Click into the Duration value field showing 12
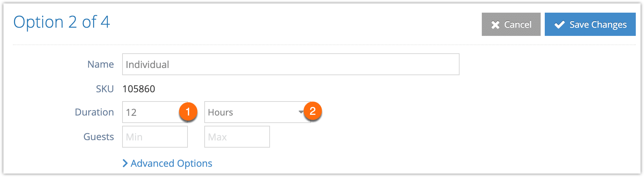 (x=155, y=112)
